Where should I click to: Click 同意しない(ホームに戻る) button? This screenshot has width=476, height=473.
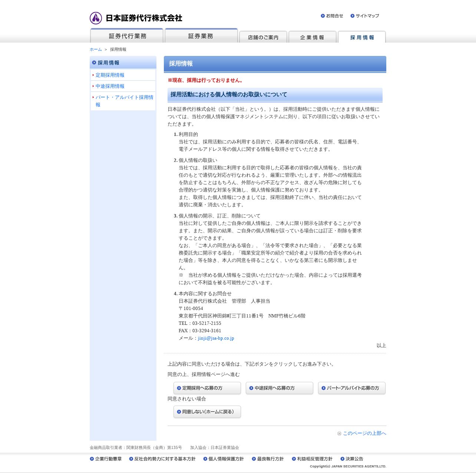point(207,412)
